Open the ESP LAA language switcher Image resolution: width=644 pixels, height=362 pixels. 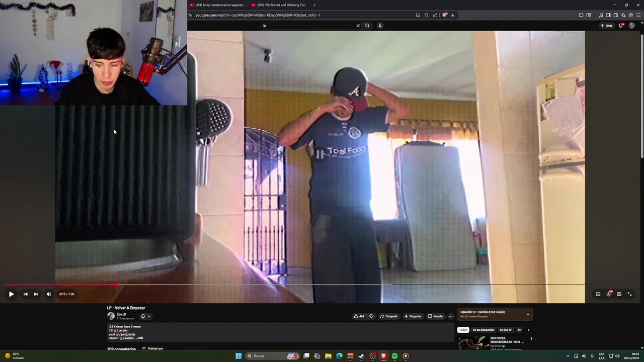pos(602,356)
